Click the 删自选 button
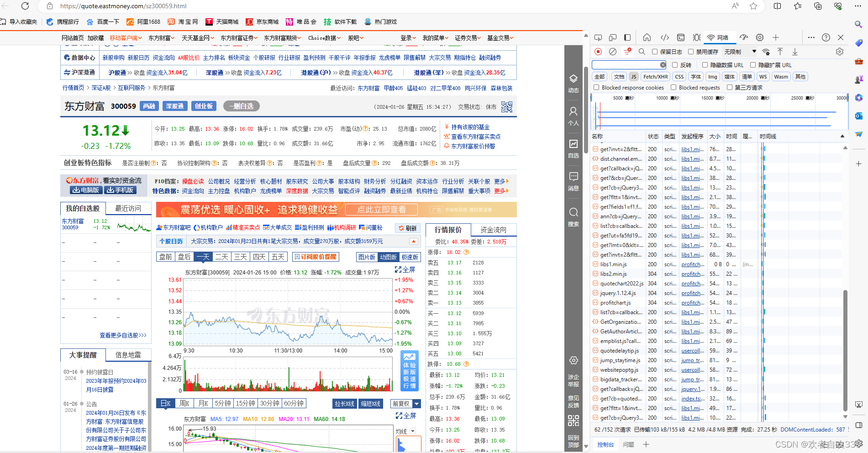 tap(242, 106)
